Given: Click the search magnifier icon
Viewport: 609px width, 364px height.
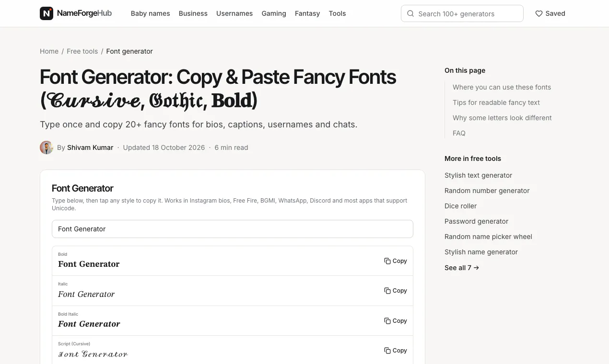Looking at the screenshot, I should [410, 13].
